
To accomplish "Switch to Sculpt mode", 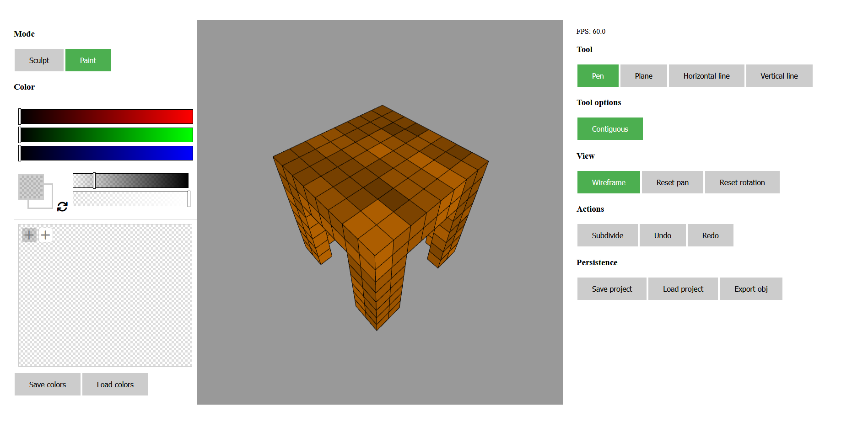I will [38, 60].
